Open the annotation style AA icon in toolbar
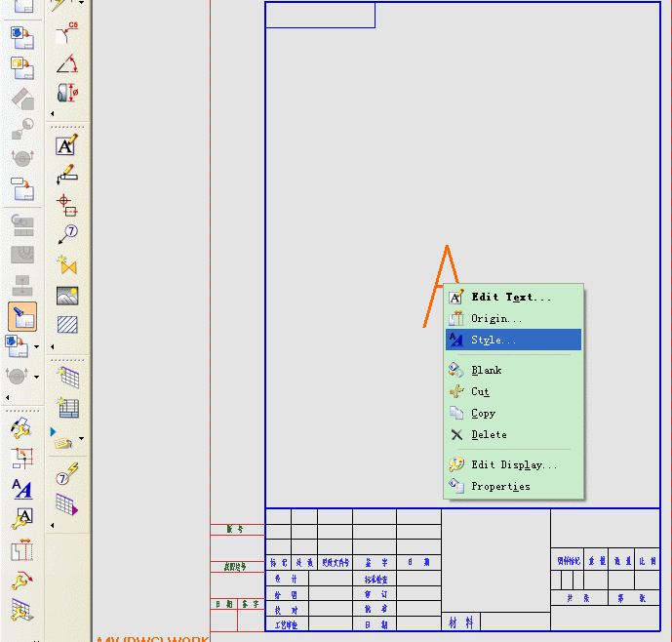Viewport: 672px width, 642px height. tap(21, 489)
